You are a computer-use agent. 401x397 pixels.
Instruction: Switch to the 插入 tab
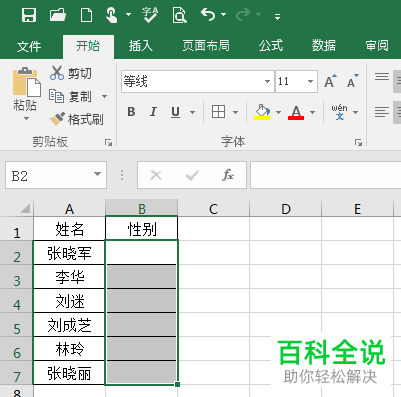[141, 46]
